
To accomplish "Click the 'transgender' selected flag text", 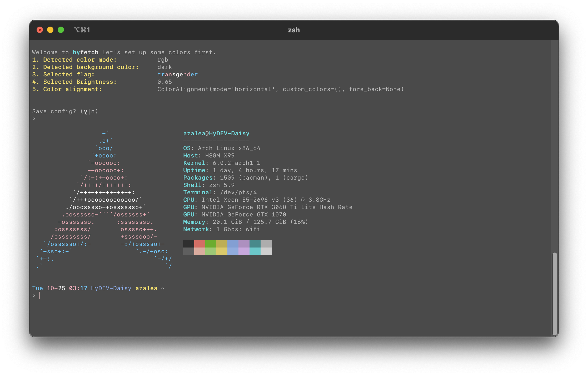I will point(177,75).
